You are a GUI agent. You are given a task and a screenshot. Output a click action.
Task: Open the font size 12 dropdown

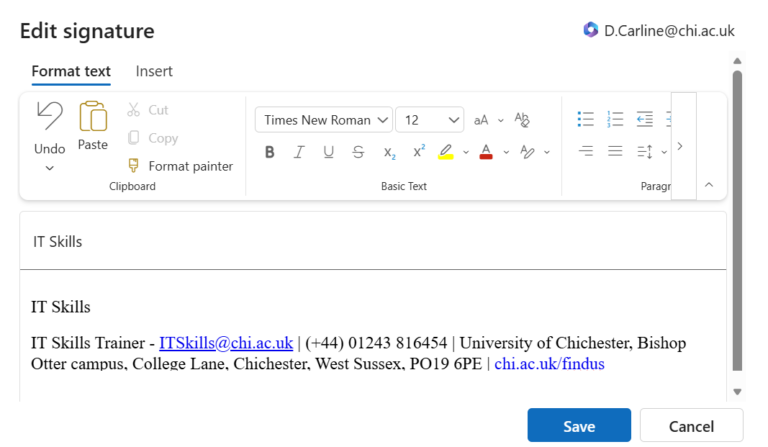click(429, 120)
